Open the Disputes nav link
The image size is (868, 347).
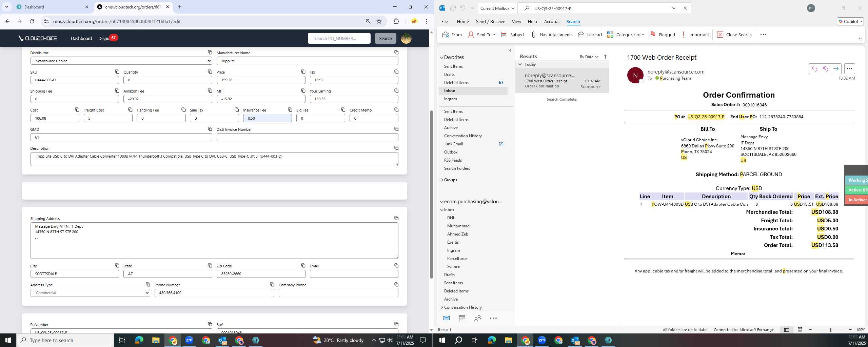tap(104, 38)
